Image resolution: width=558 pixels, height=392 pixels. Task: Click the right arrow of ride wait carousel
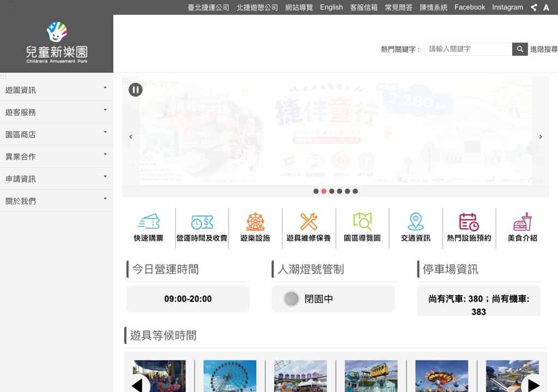(x=533, y=385)
